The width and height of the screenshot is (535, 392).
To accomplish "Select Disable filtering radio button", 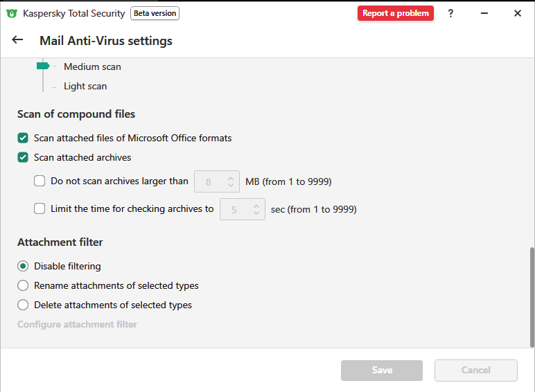I will pos(23,266).
